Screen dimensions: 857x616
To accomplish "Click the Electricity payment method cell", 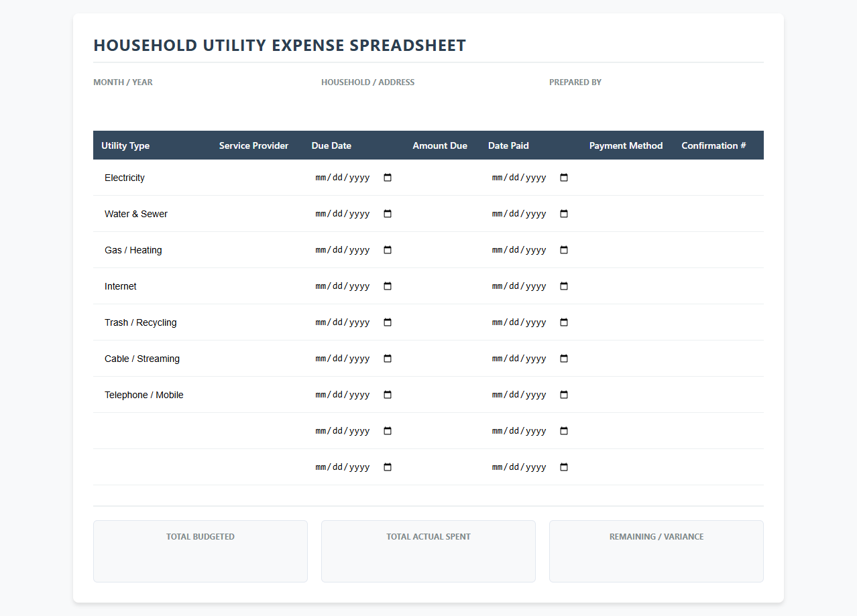I will pos(628,178).
